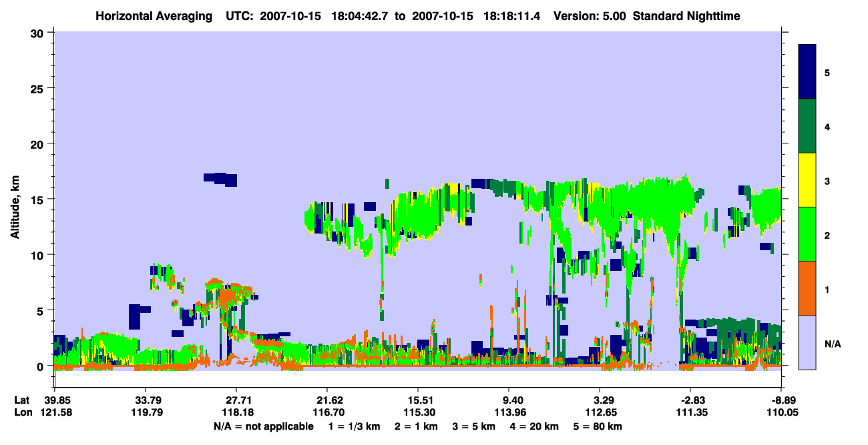Click the latitude value 3.29
The image size is (868, 445).
[x=600, y=400]
